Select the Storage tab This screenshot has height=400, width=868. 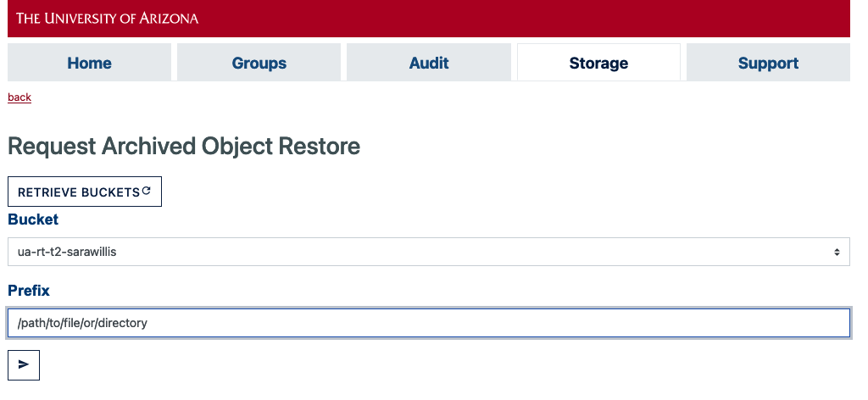598,63
